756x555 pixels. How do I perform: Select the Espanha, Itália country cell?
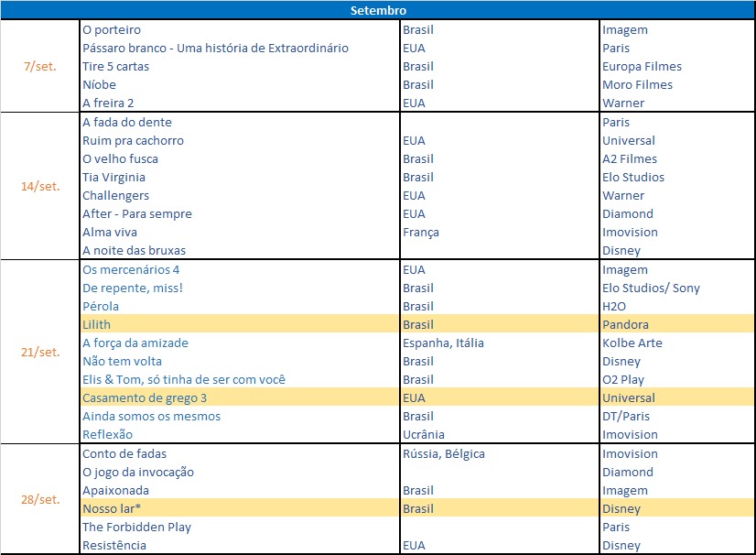pyautogui.click(x=443, y=343)
